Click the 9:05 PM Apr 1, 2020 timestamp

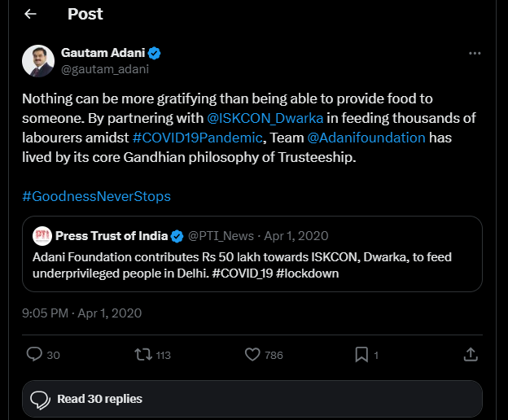[x=82, y=313]
